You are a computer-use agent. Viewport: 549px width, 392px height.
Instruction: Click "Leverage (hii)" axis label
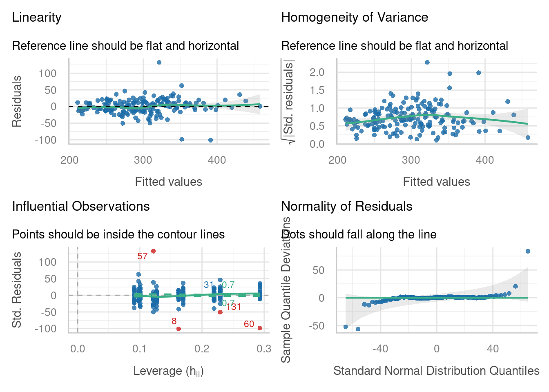pos(168,371)
